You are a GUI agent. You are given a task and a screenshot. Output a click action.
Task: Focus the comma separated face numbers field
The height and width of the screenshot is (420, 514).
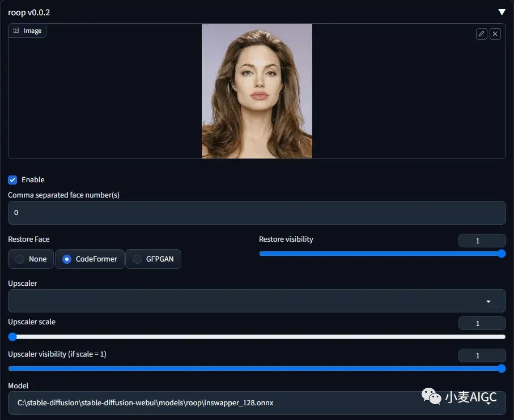[257, 213]
